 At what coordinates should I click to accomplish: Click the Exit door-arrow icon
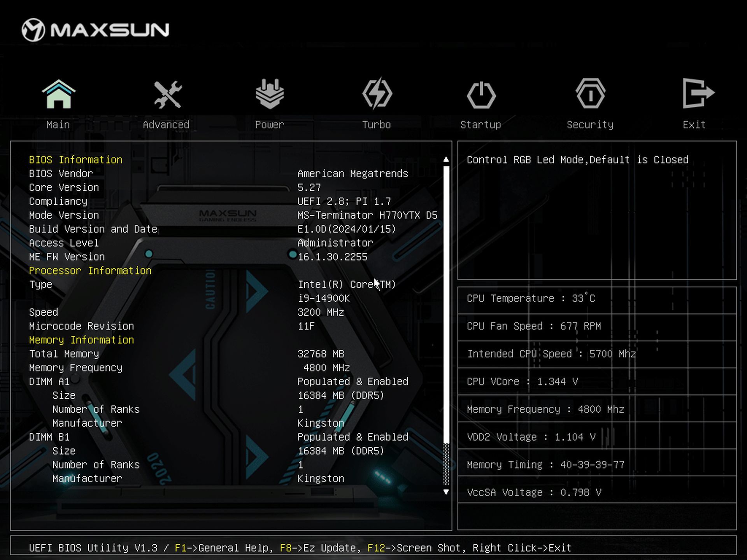click(698, 93)
